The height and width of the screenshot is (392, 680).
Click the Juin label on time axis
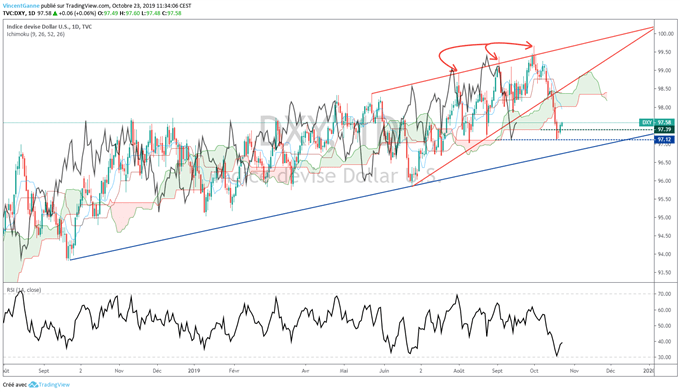(384, 371)
